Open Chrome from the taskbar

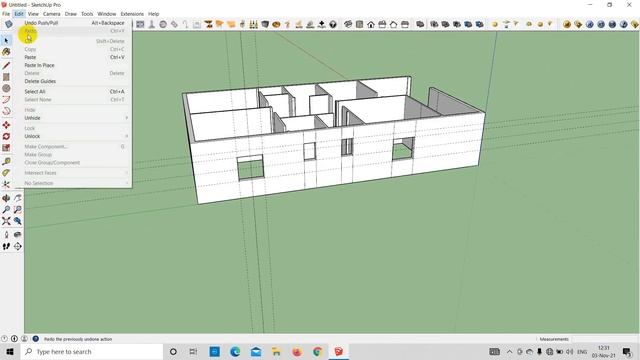[318, 351]
